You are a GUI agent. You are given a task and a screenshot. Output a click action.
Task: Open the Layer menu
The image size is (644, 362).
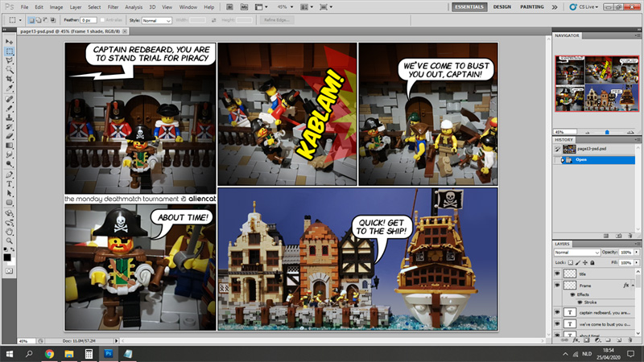click(75, 7)
